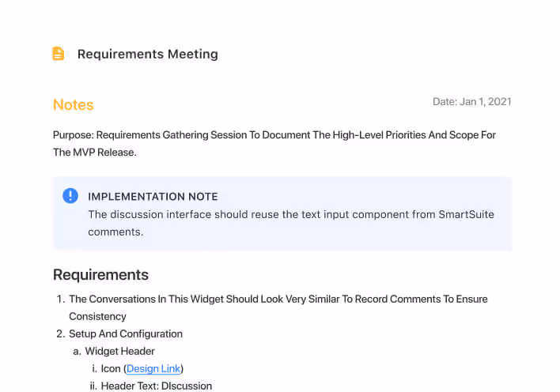The height and width of the screenshot is (392, 560).
Task: Select the orange Notes heading
Action: click(73, 105)
